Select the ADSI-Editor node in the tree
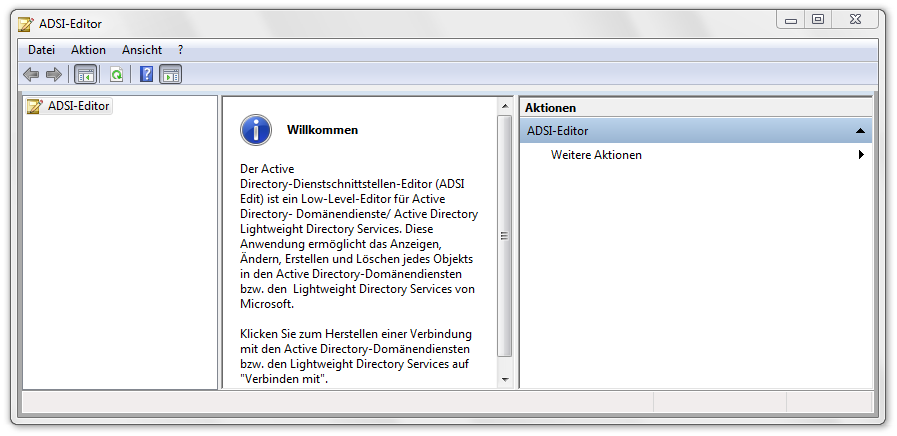The height and width of the screenshot is (436, 897). [78, 106]
